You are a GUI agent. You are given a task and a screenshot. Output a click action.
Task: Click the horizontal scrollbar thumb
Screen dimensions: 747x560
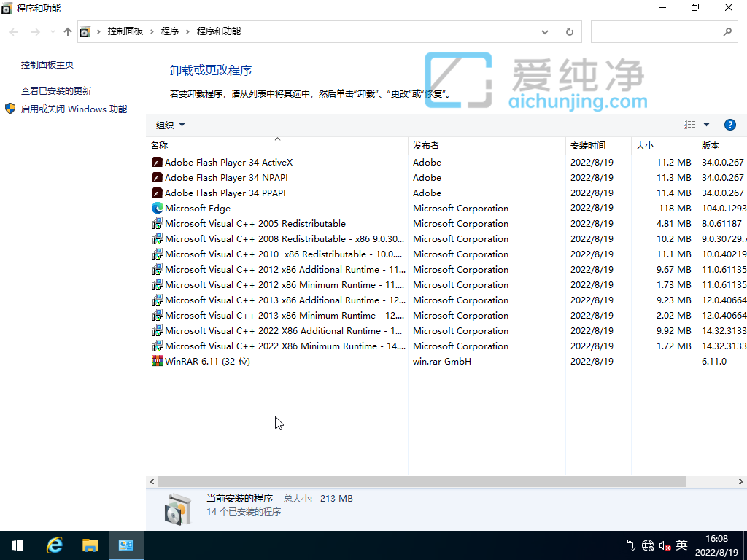422,482
